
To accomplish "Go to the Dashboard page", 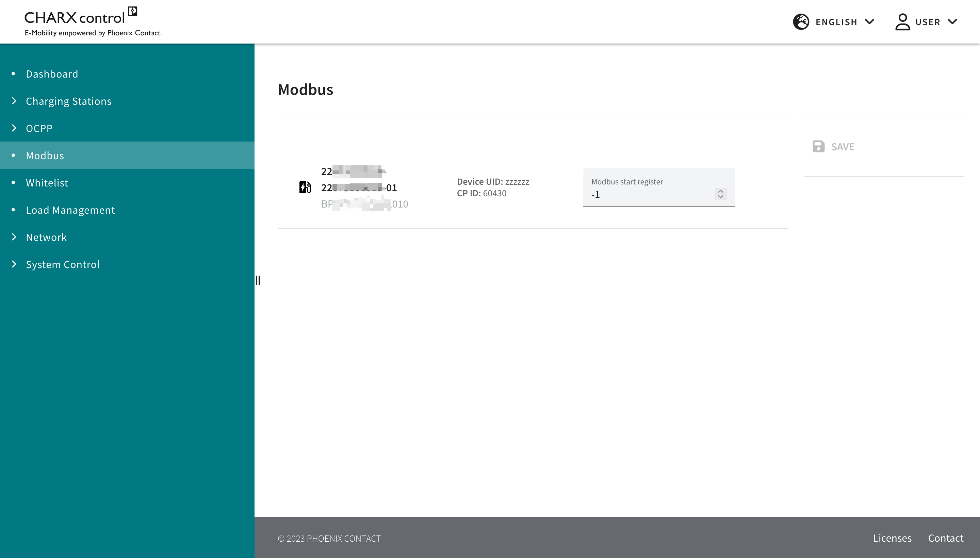I will (52, 74).
